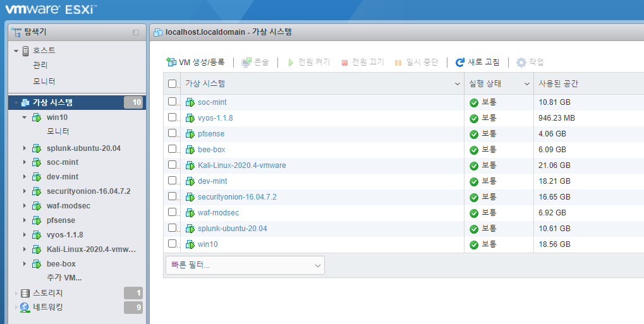Expand the 스토리지 storage tree node
The width and height of the screenshot is (644, 324).
pos(16,293)
